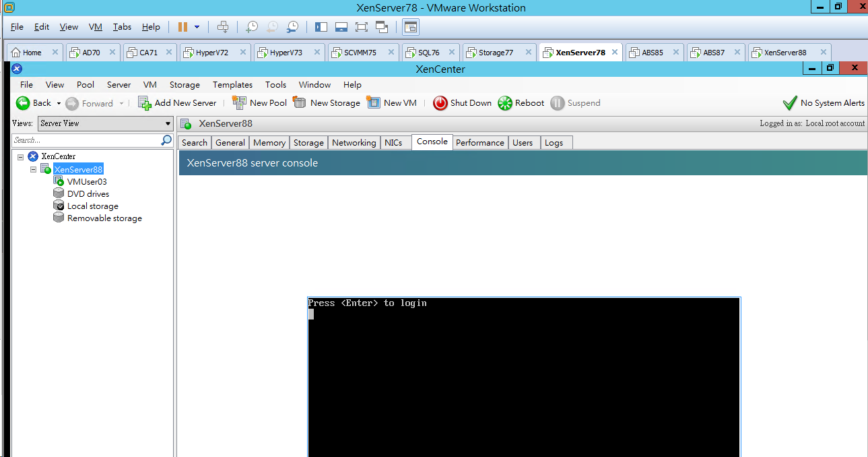Click into the XenCenter Search field
868x457 pixels.
pyautogui.click(x=86, y=140)
